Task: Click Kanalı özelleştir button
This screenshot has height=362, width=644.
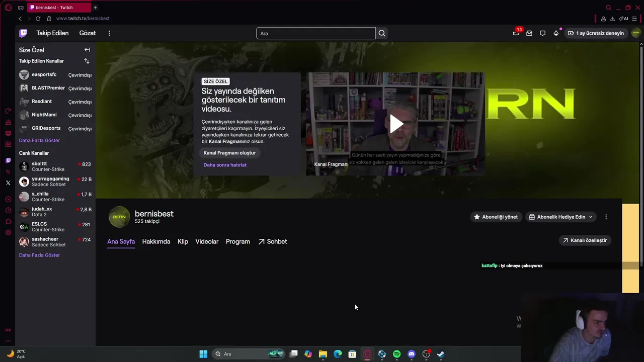Action: 585,240
